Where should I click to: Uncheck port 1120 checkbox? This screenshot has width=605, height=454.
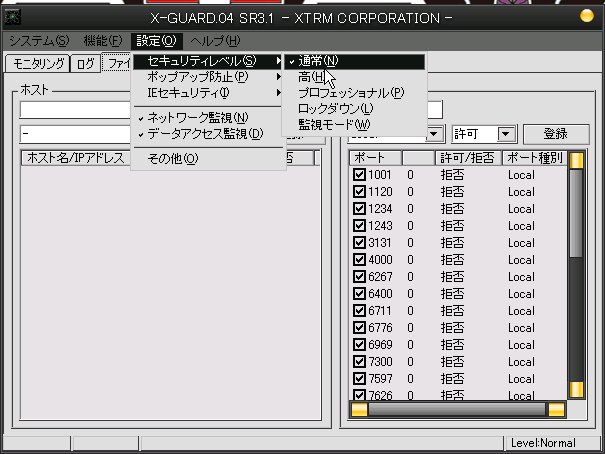[x=359, y=192]
